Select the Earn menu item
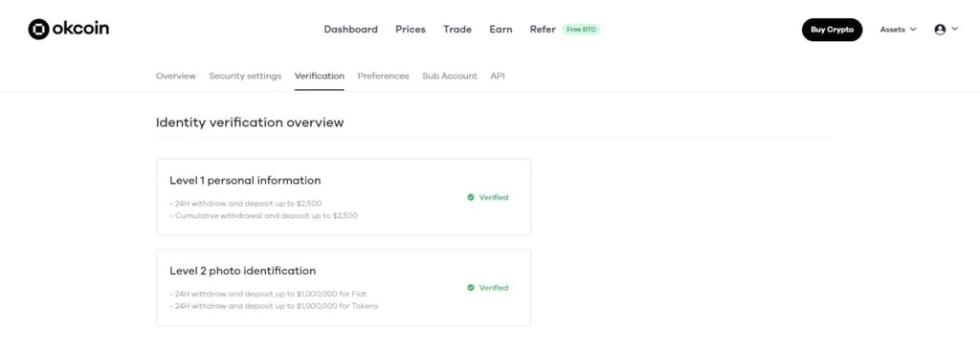The image size is (980, 352). (501, 30)
